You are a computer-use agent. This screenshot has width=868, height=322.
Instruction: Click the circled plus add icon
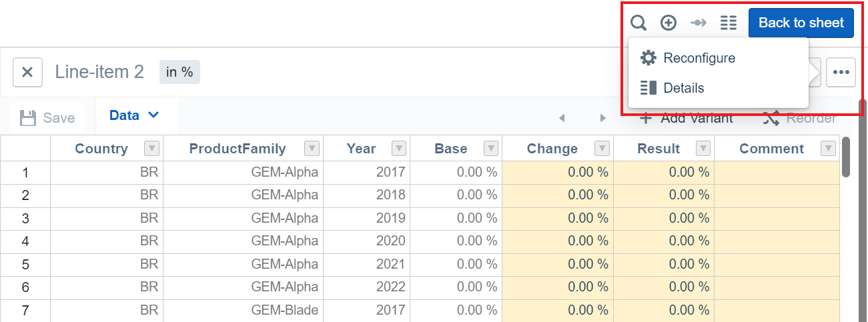pos(669,23)
